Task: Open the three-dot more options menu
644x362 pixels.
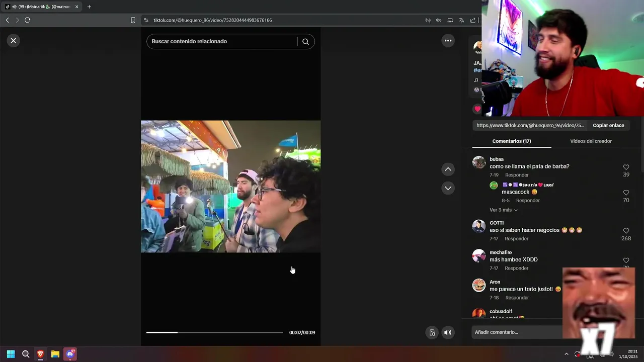Action: [448, 41]
